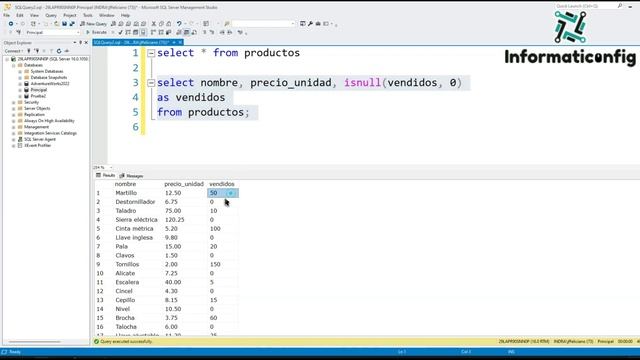Open the Query menu
The height and width of the screenshot is (360, 640).
point(51,15)
